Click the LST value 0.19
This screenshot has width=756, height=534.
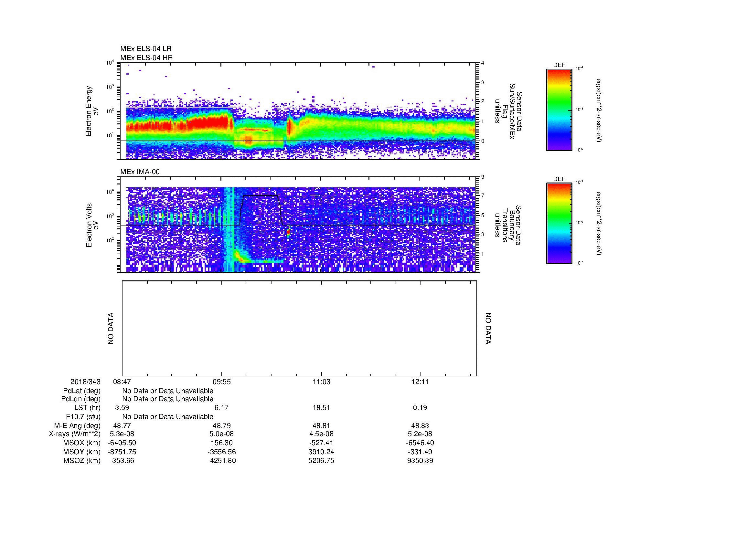[420, 408]
